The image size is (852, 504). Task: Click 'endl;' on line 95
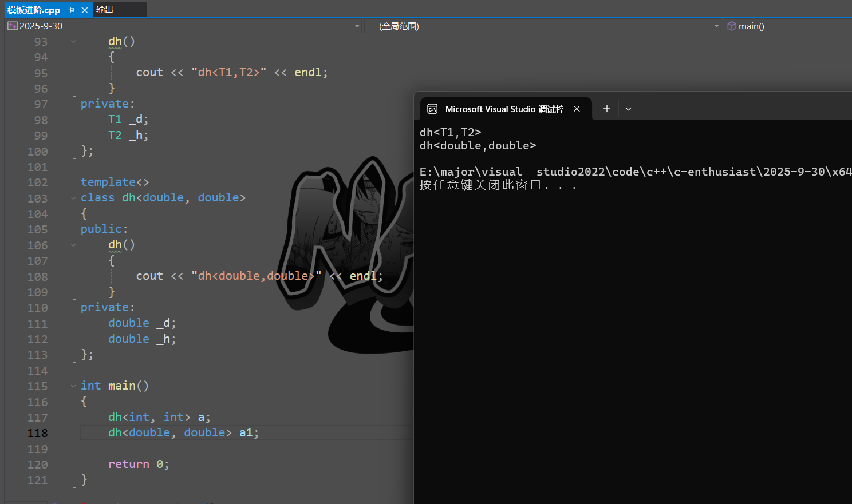[311, 73]
